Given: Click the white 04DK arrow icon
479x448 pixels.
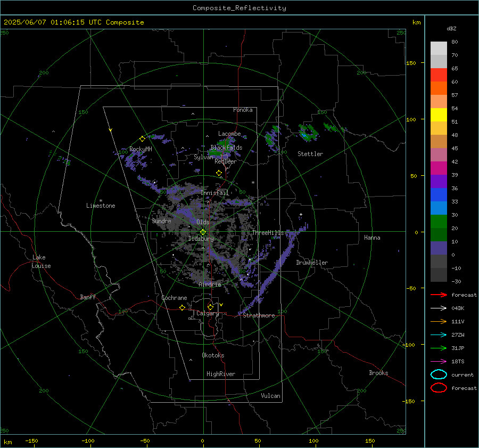Looking at the screenshot, I should click(x=439, y=308).
